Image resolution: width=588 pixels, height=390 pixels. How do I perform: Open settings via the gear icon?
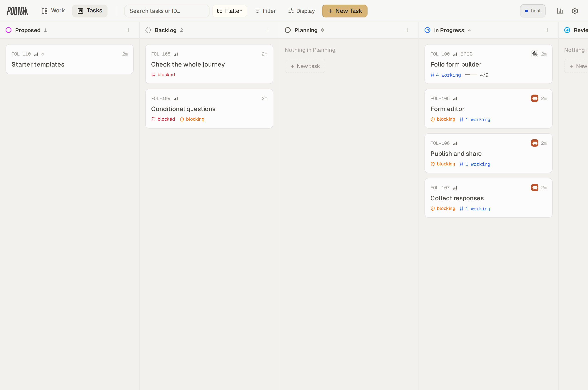(575, 11)
